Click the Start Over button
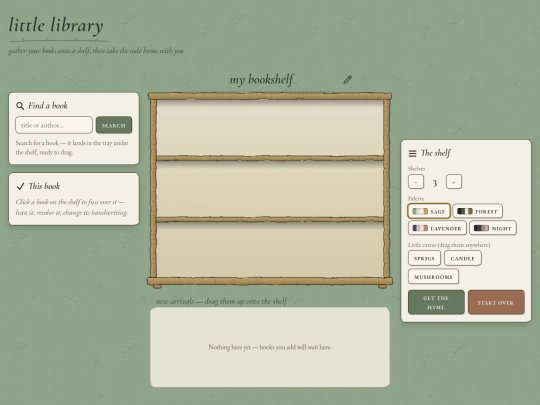Screen dimensions: 540x405 coord(496,302)
